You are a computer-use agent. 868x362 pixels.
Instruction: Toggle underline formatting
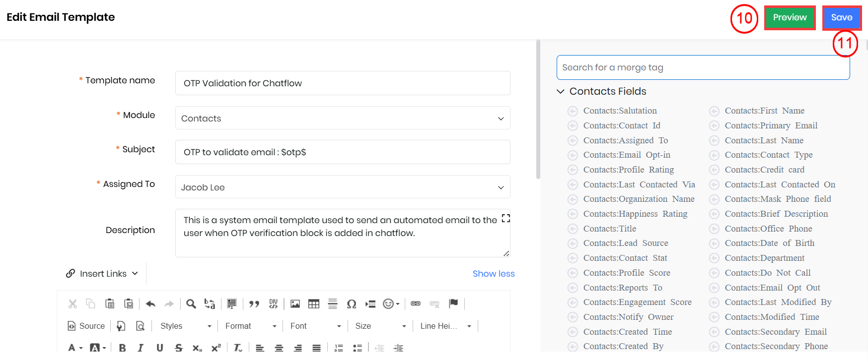[160, 348]
